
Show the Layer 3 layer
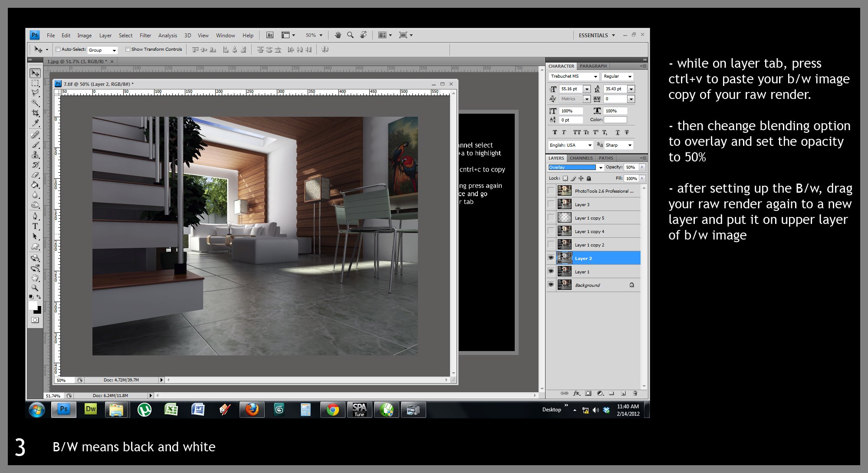coord(551,204)
